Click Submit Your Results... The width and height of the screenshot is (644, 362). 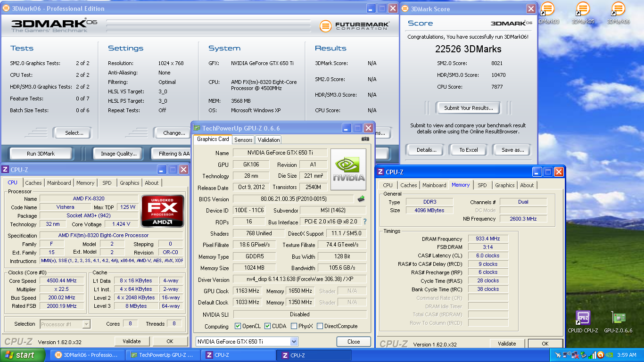pyautogui.click(x=469, y=108)
